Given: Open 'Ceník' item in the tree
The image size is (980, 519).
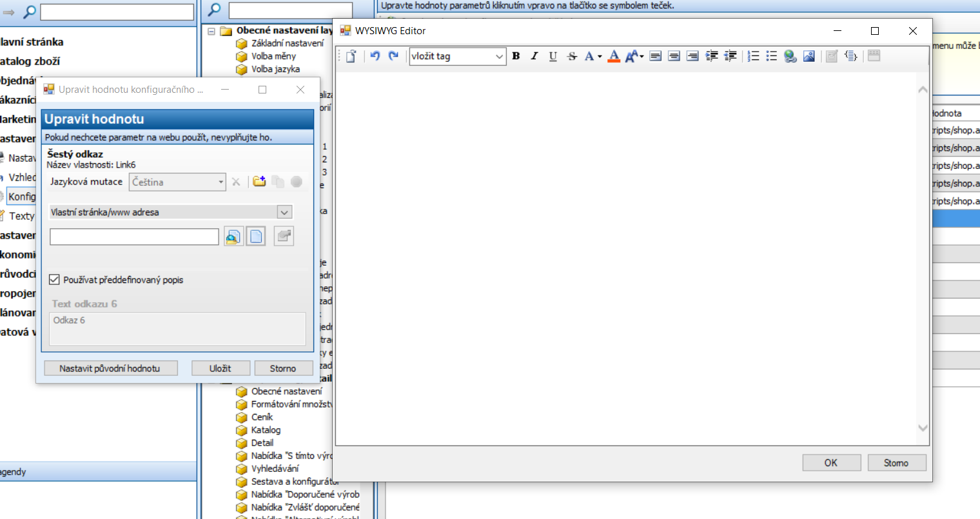Looking at the screenshot, I should (262, 417).
